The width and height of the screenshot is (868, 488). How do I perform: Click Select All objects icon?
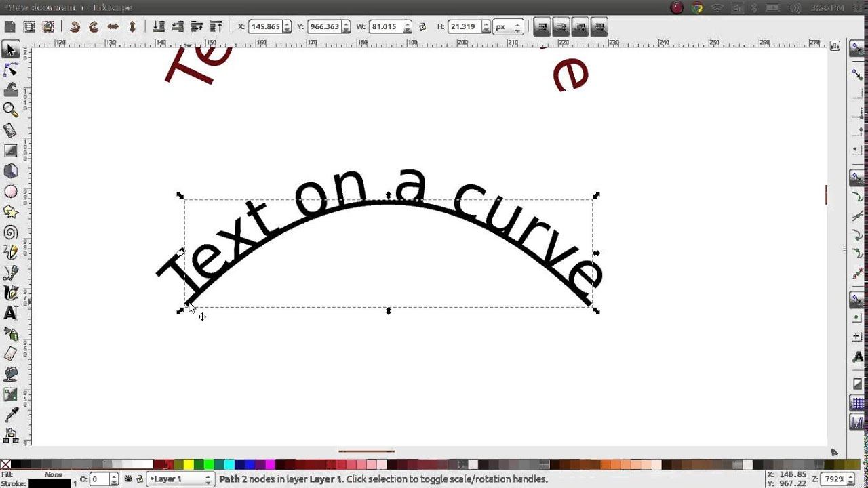[9, 27]
